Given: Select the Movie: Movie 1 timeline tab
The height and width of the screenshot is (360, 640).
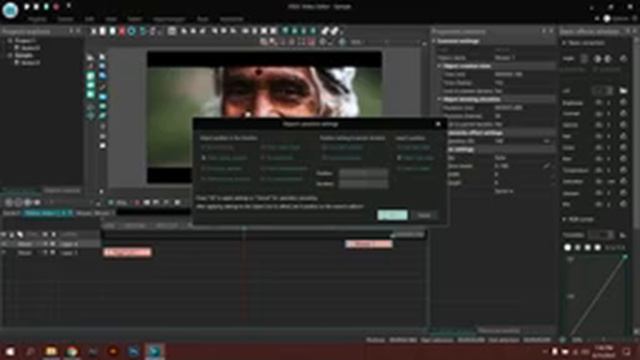Looking at the screenshot, I should click(x=95, y=213).
